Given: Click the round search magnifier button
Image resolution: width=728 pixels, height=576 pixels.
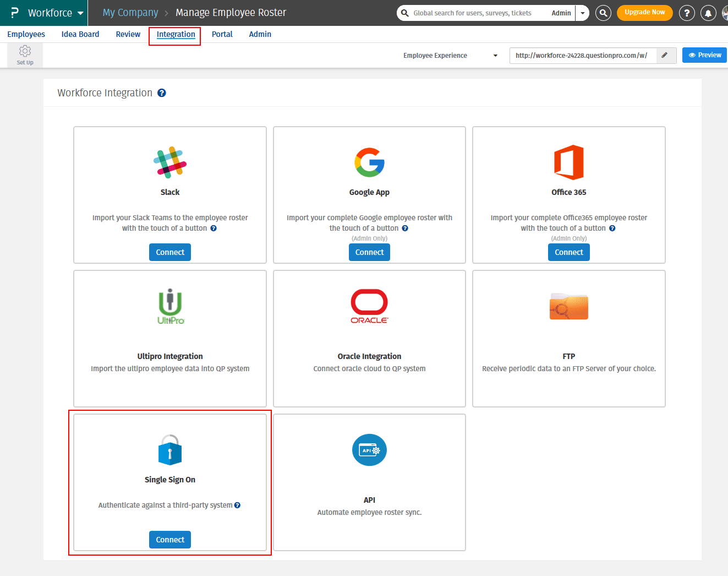Looking at the screenshot, I should (604, 13).
